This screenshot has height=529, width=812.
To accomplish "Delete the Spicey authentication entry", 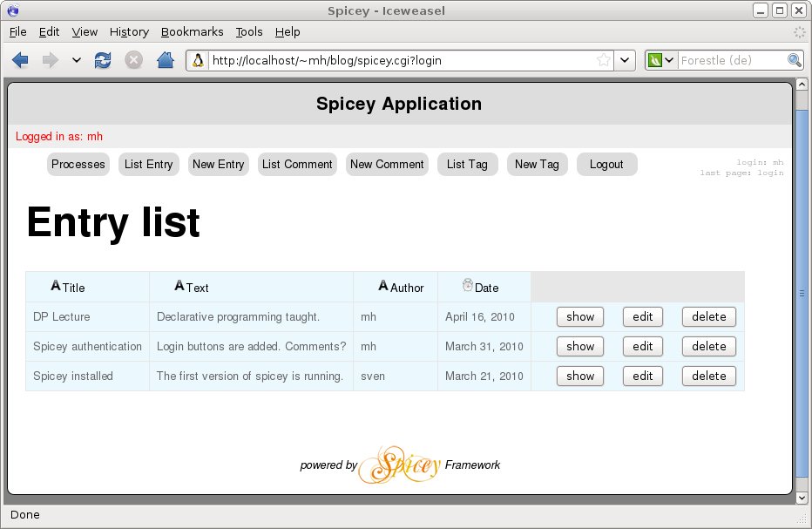I will [x=709, y=346].
